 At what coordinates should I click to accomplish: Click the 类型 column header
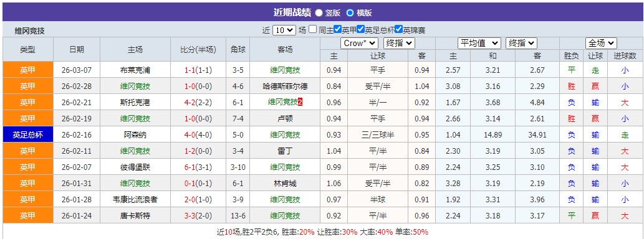28,50
